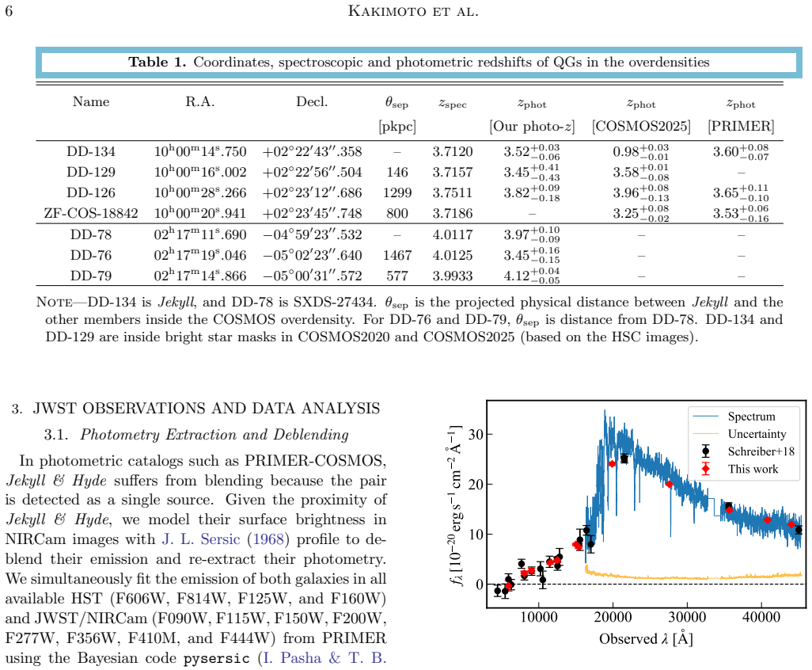The width and height of the screenshot is (812, 670).
Task: Select spectroscopic redshift value 4.0117
Action: 453,234
